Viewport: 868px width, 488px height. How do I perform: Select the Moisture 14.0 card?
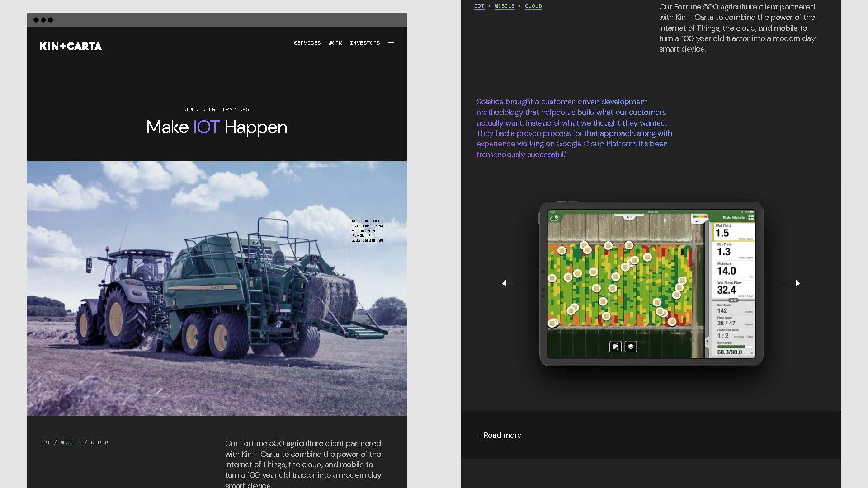[733, 270]
